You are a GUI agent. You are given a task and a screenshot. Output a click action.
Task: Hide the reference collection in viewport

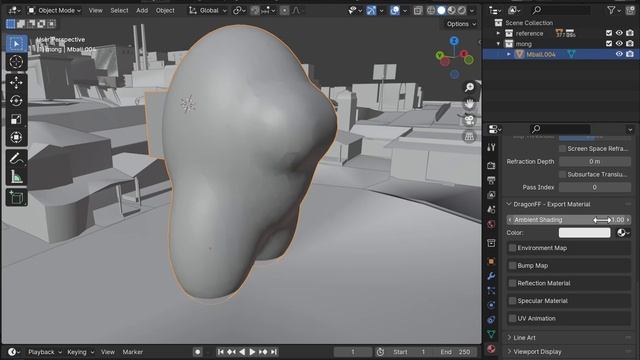[x=619, y=33]
